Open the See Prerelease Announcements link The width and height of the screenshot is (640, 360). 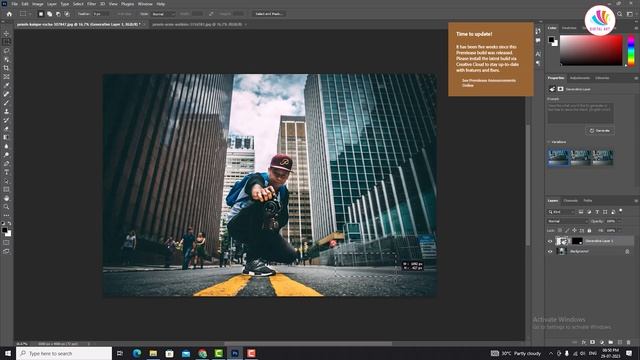coord(489,83)
